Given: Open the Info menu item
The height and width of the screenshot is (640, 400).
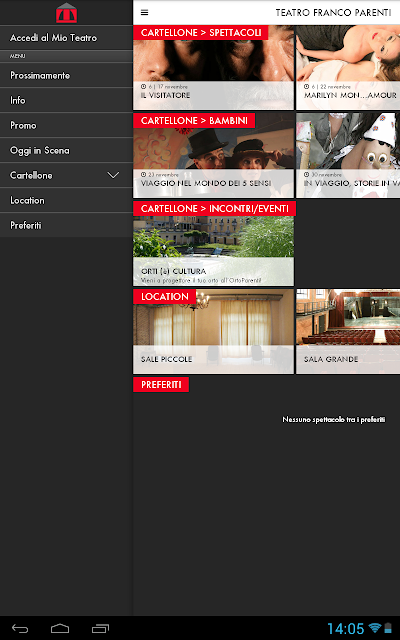Looking at the screenshot, I should click(66, 100).
